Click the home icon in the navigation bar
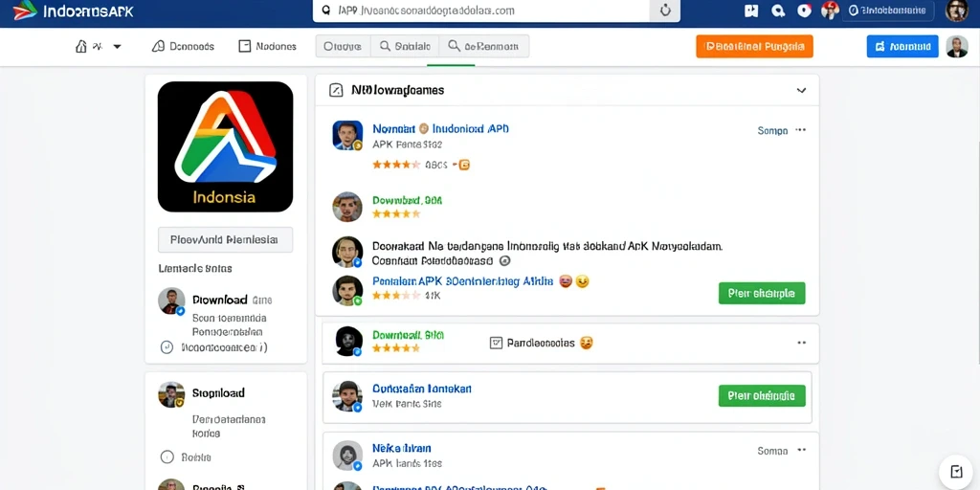The image size is (980, 490). (x=81, y=46)
